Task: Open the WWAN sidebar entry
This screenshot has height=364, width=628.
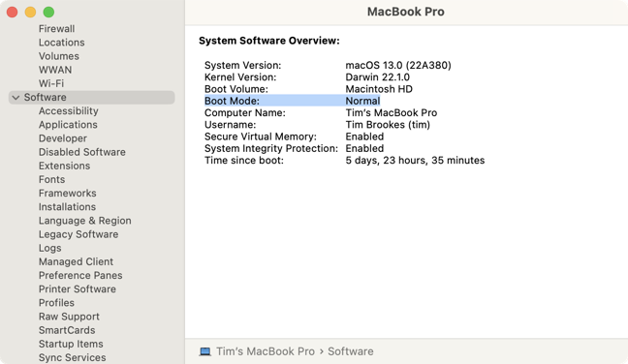Action: tap(55, 70)
